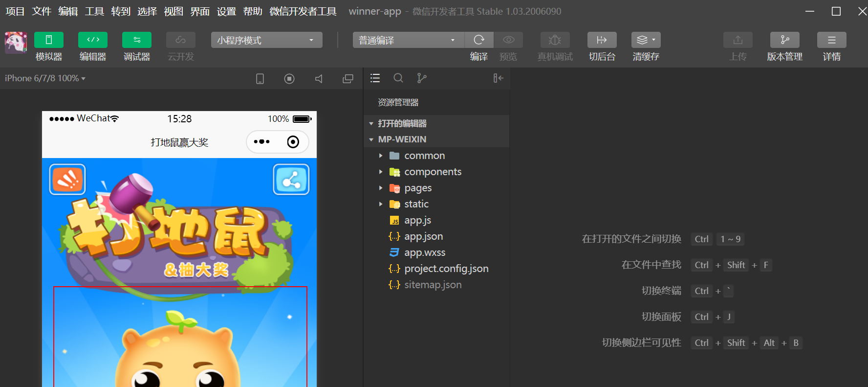Click the mini program more (•••) capsule button
868x387 pixels.
click(262, 142)
